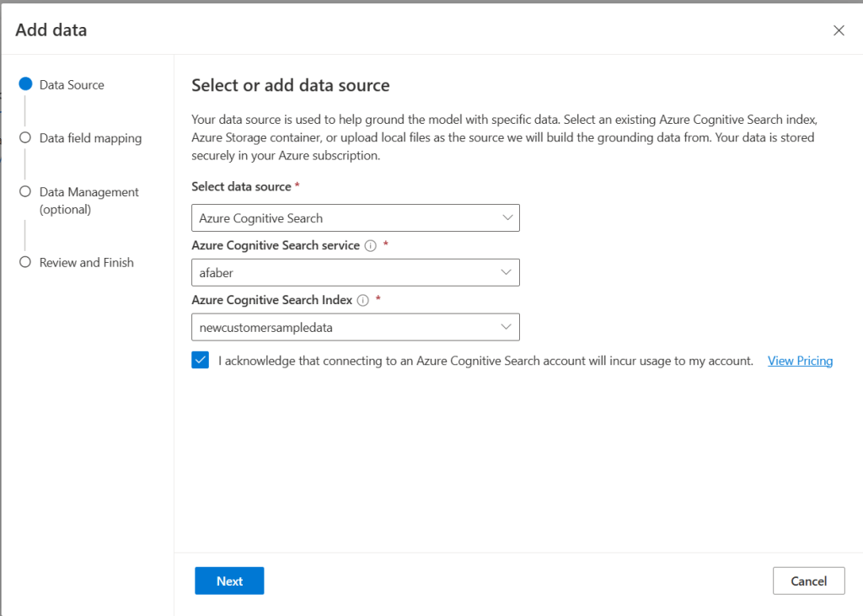Switch to Data field mapping step
This screenshot has height=616, width=863.
90,138
